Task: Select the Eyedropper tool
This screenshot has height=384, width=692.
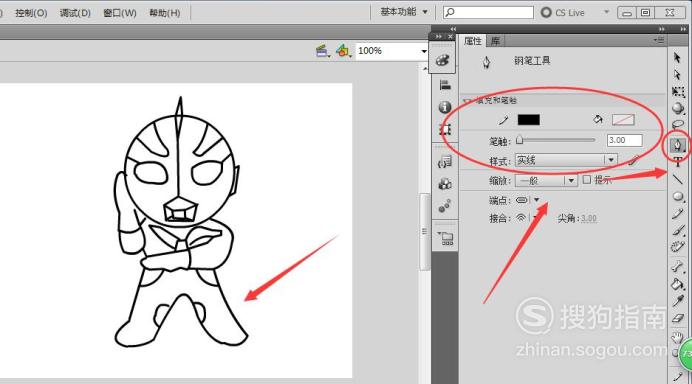Action: (678, 301)
